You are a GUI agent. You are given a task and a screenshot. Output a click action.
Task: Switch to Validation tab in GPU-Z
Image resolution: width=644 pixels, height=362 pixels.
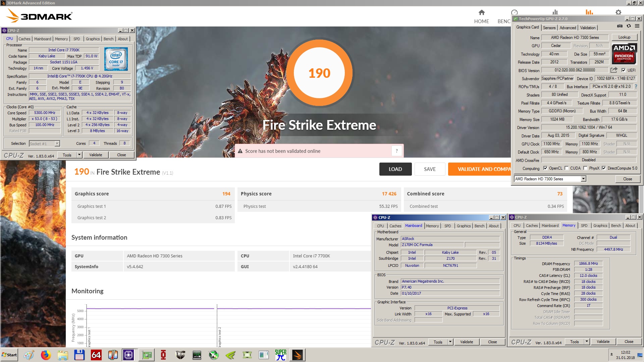click(588, 28)
